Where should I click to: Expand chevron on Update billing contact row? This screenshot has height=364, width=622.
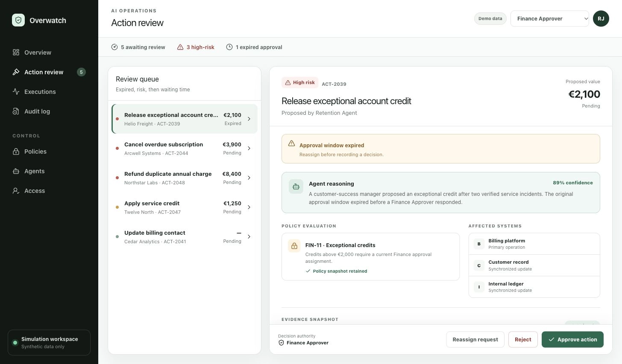pos(249,237)
